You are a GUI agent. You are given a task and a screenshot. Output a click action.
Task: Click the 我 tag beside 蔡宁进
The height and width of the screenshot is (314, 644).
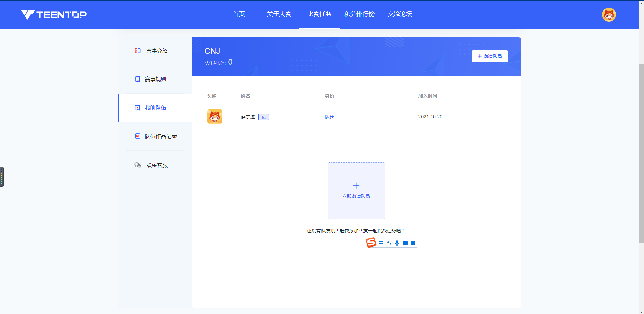coord(264,117)
